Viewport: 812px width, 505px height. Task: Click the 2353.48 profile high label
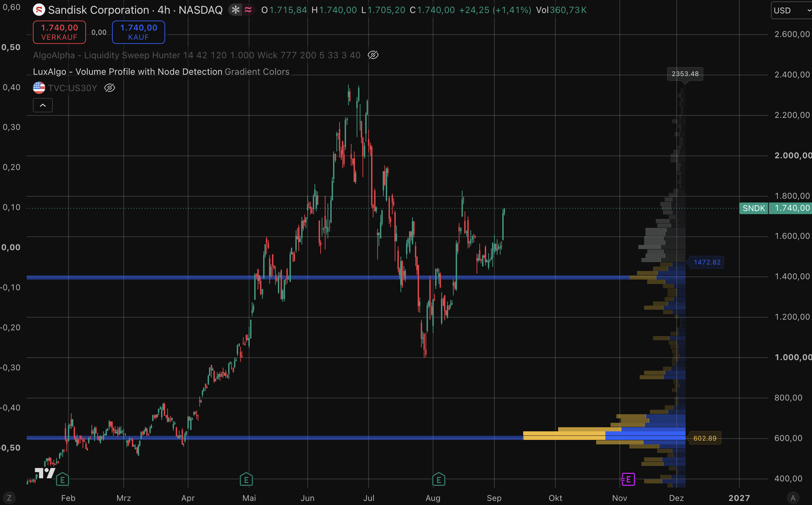tap(685, 74)
